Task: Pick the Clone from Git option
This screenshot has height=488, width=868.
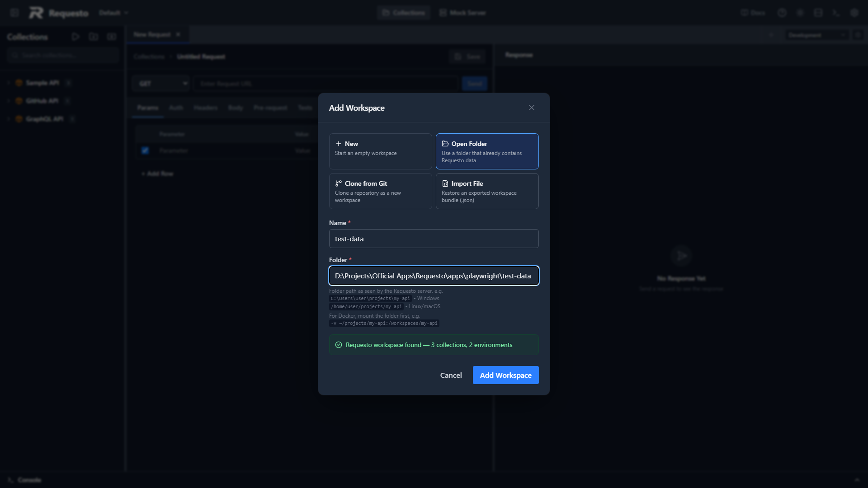Action: point(380,191)
